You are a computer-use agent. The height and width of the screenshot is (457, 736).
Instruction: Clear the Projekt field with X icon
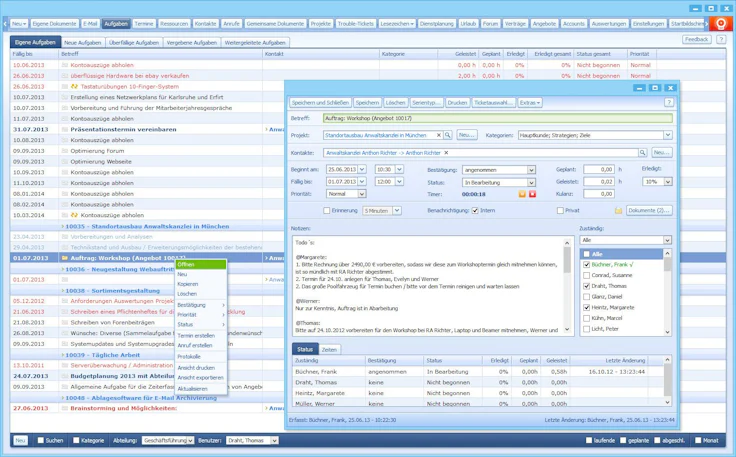437,135
